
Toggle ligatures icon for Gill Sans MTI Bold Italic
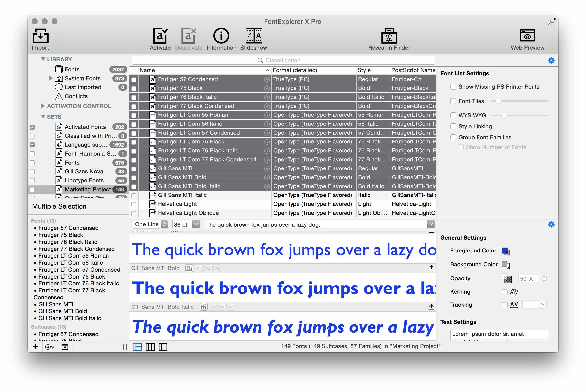point(203,307)
